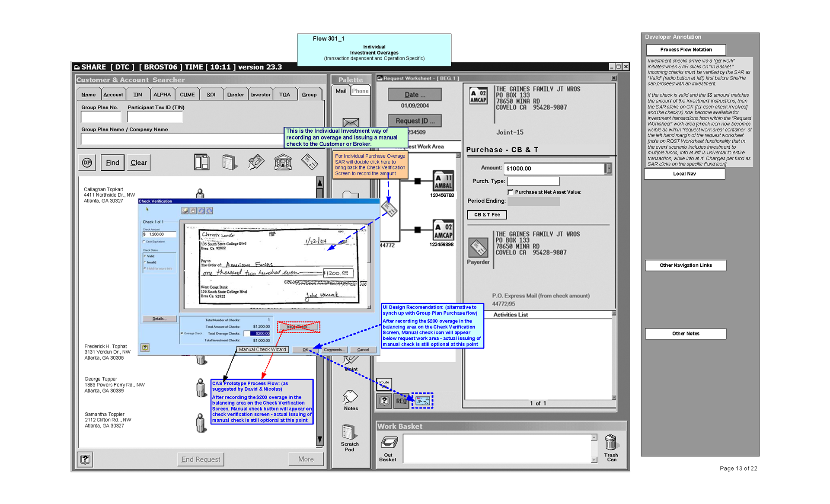Enable Purchase at Net Asset Value checkbox
This screenshot has height=504, width=830.
click(511, 192)
